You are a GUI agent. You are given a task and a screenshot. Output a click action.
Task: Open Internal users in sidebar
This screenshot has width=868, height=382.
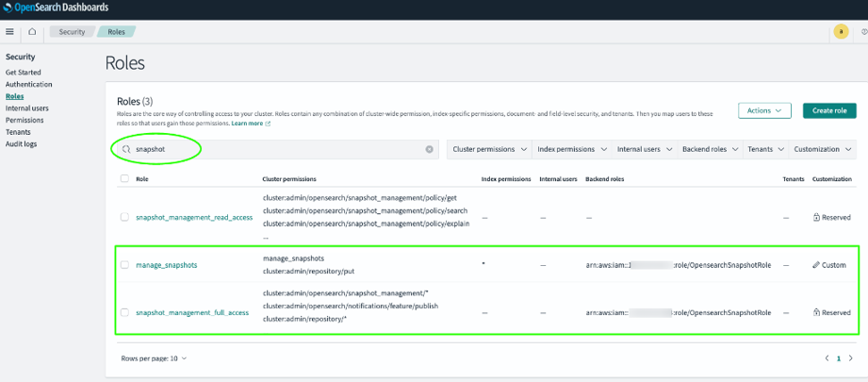(x=26, y=108)
